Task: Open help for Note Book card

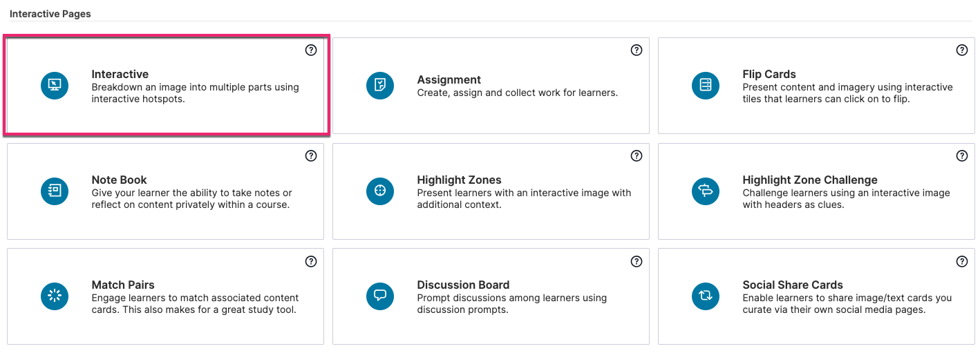Action: (311, 156)
